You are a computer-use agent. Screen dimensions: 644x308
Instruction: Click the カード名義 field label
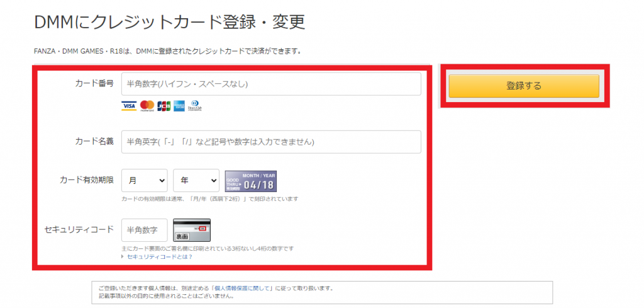(x=94, y=142)
